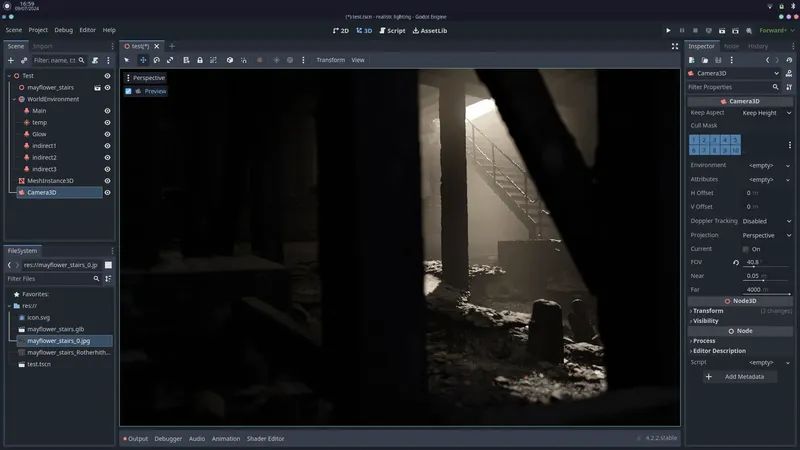Toggle distraction-free mode expand icon
This screenshot has height=450, width=800.
(x=675, y=46)
